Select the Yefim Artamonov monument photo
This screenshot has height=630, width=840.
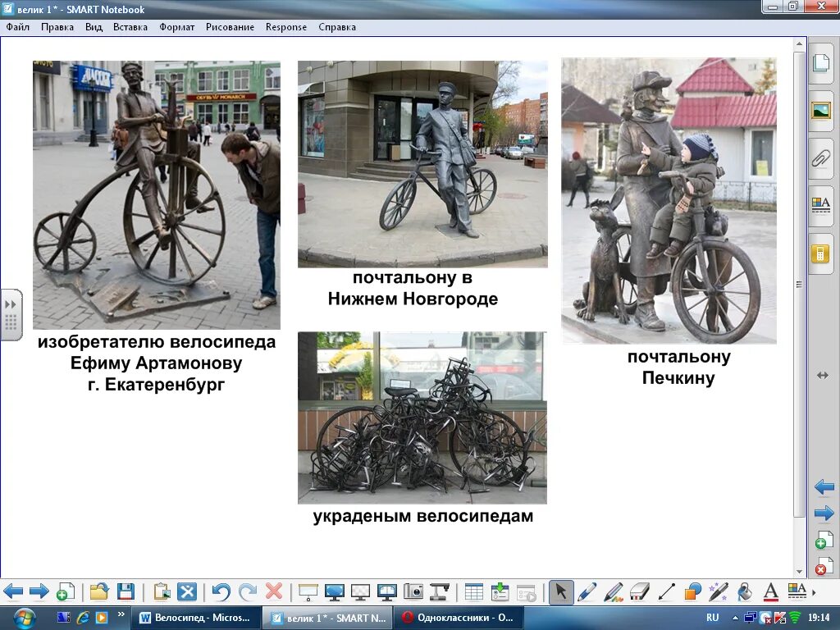click(x=157, y=195)
